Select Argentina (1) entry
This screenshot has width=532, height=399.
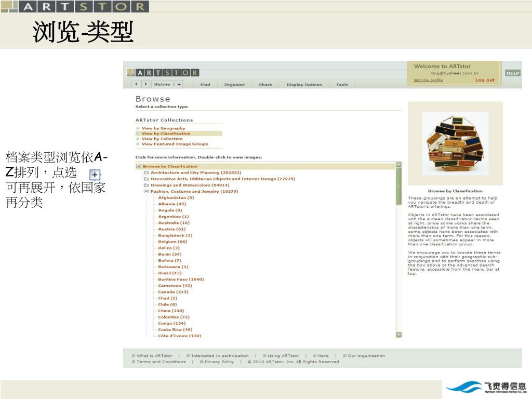[174, 217]
